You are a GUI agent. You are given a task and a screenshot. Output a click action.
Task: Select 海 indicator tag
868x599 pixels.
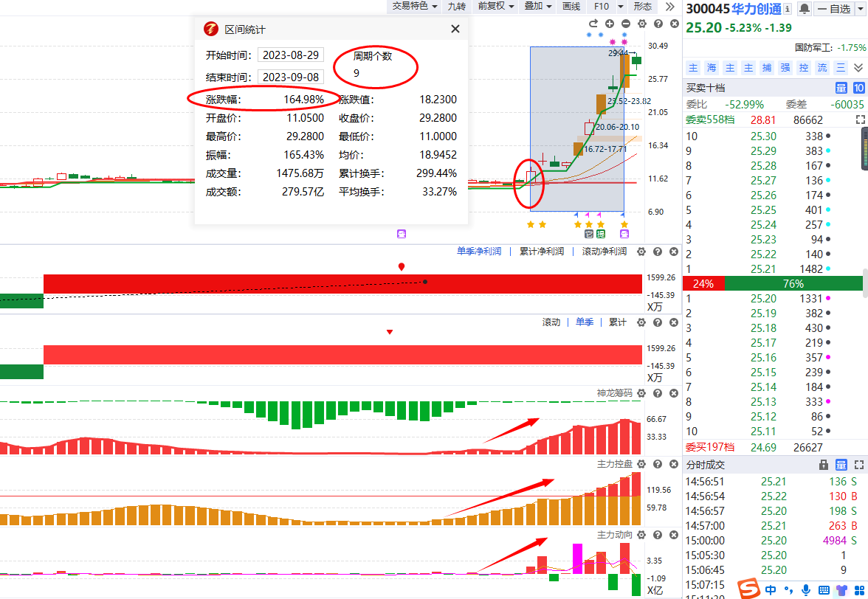[712, 67]
